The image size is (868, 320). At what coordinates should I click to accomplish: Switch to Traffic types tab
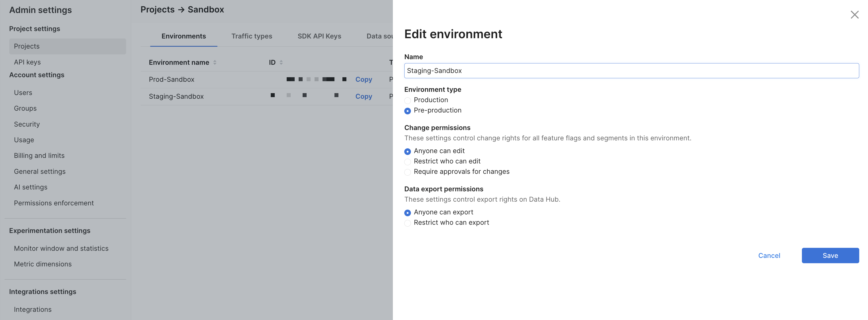[251, 36]
